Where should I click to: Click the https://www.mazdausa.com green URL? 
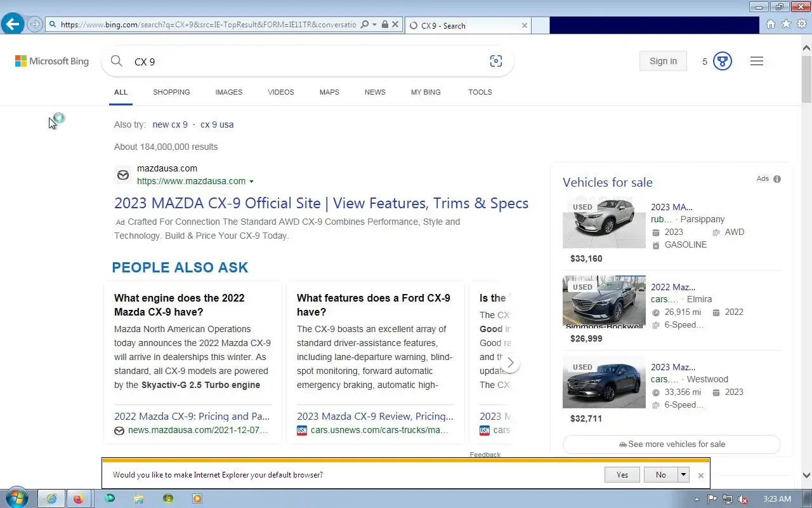coord(191,181)
